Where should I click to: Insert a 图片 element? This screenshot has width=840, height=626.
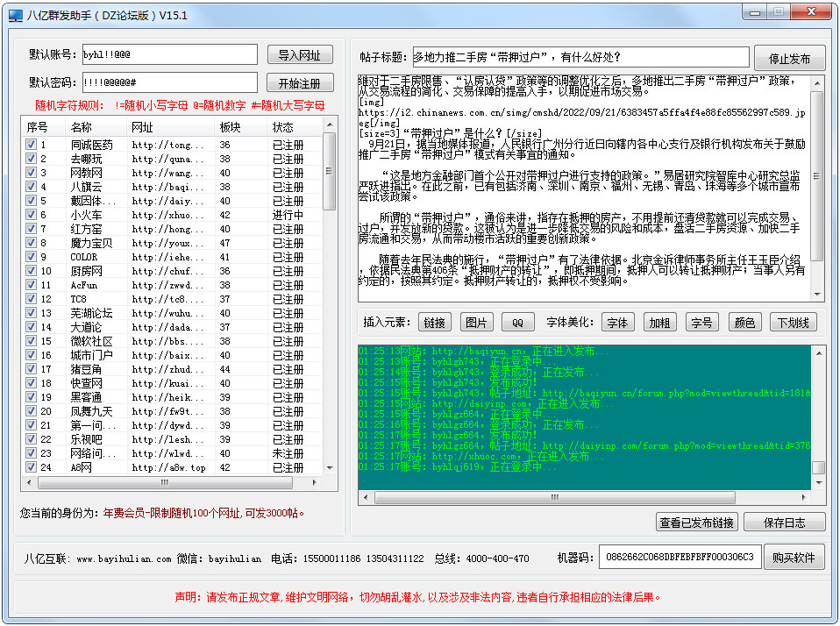476,323
